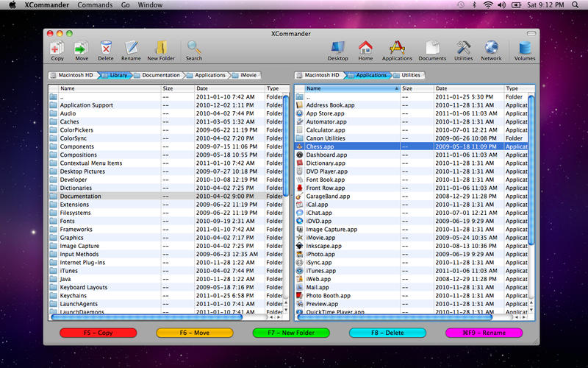Select the Documentation path segment
This screenshot has width=588, height=368.
[159, 75]
